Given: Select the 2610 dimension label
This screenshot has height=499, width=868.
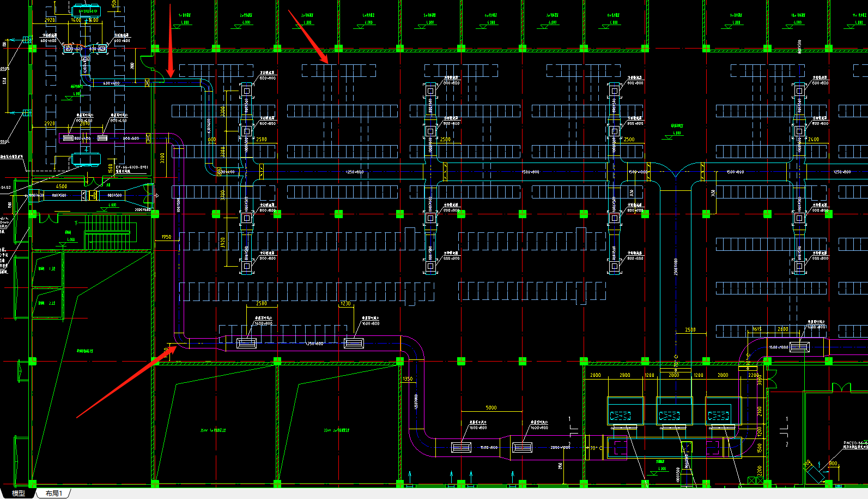Looking at the screenshot, I should (86, 124).
